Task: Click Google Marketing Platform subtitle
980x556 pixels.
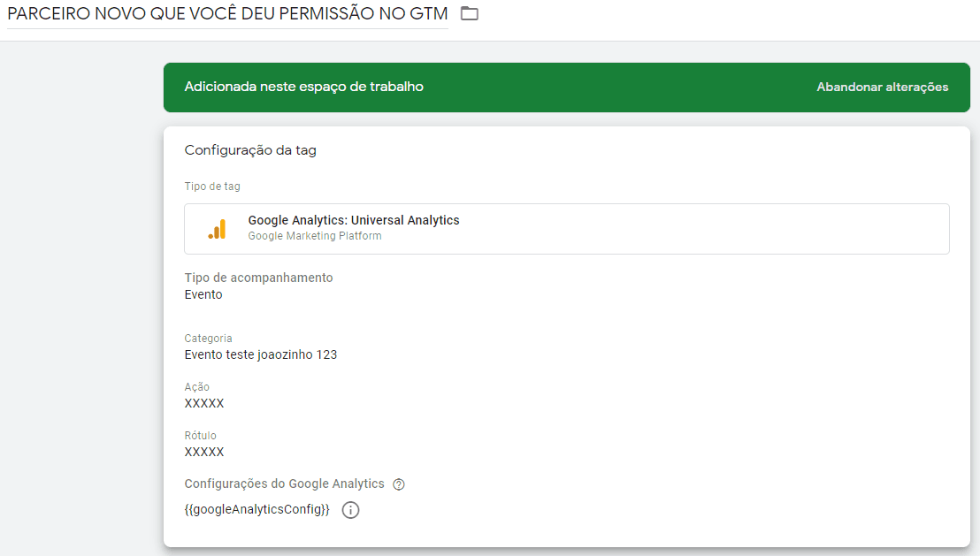Action: (x=314, y=235)
